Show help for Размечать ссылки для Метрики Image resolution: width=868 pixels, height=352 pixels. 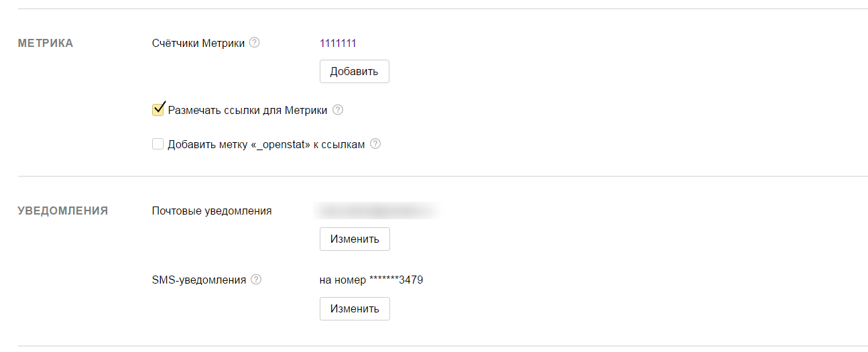coord(338,110)
